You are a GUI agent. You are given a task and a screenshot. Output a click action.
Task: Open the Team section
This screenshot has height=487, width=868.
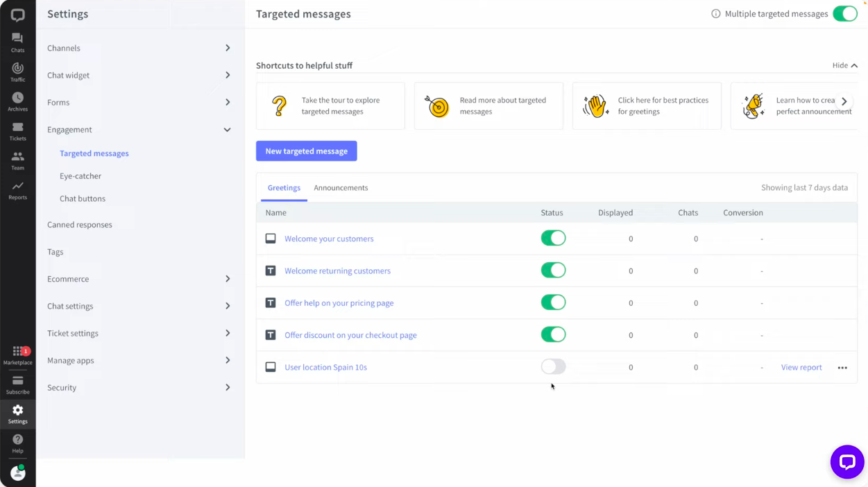pyautogui.click(x=17, y=160)
